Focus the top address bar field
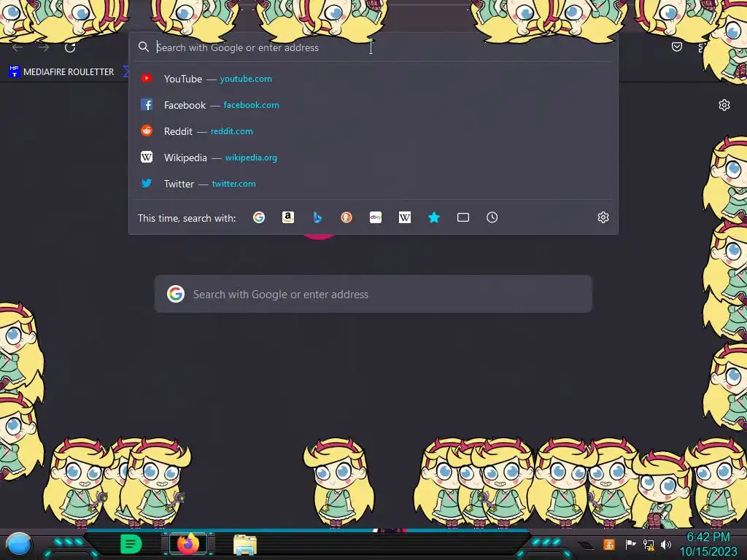Image resolution: width=747 pixels, height=560 pixels. (373, 47)
